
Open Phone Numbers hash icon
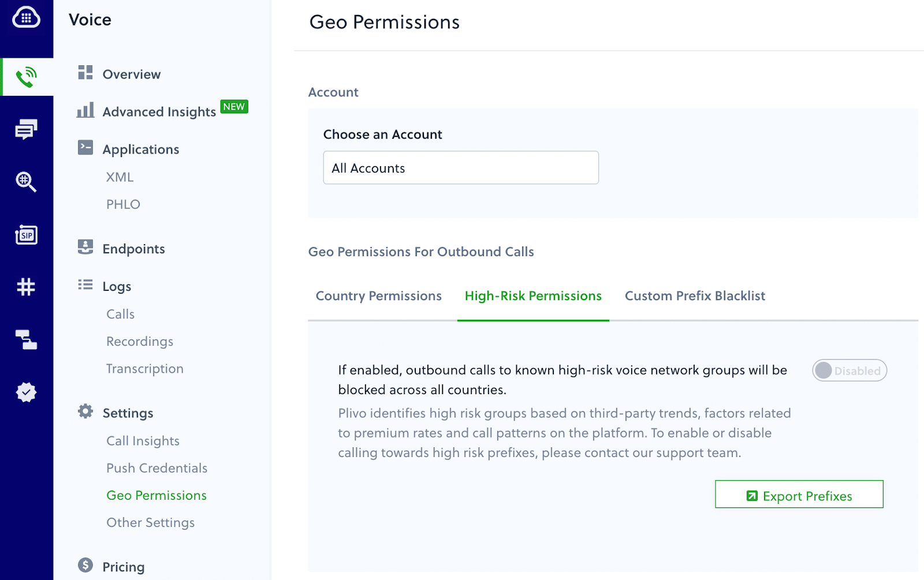27,287
